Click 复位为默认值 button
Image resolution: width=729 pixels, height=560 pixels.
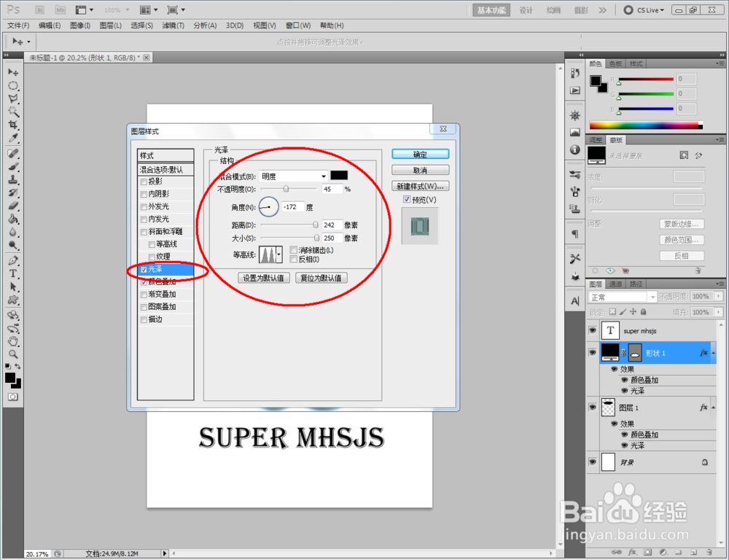pyautogui.click(x=321, y=278)
